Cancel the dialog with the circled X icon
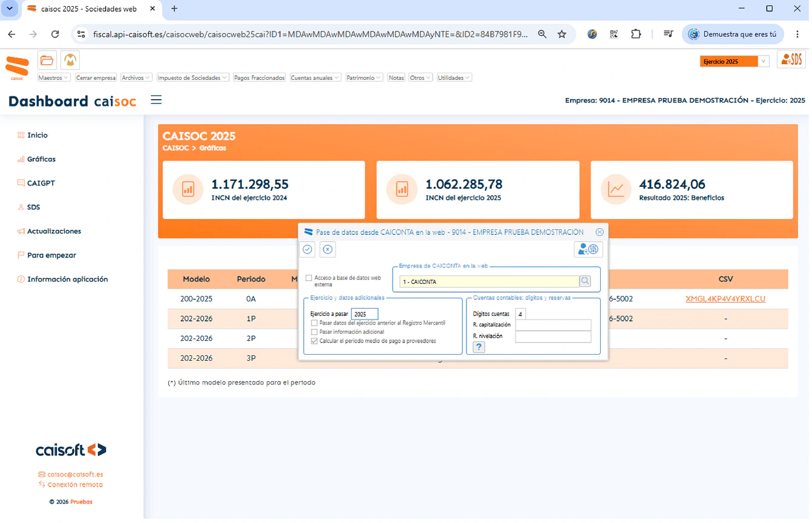Screen dimensions: 812x523 click(x=327, y=249)
